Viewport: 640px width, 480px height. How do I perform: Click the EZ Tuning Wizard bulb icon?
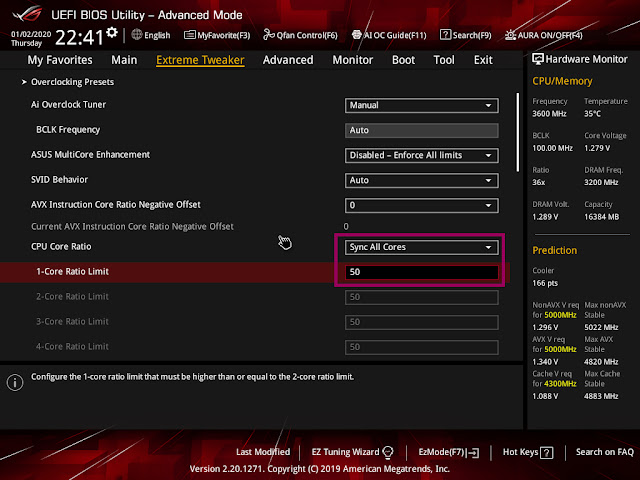pyautogui.click(x=388, y=452)
